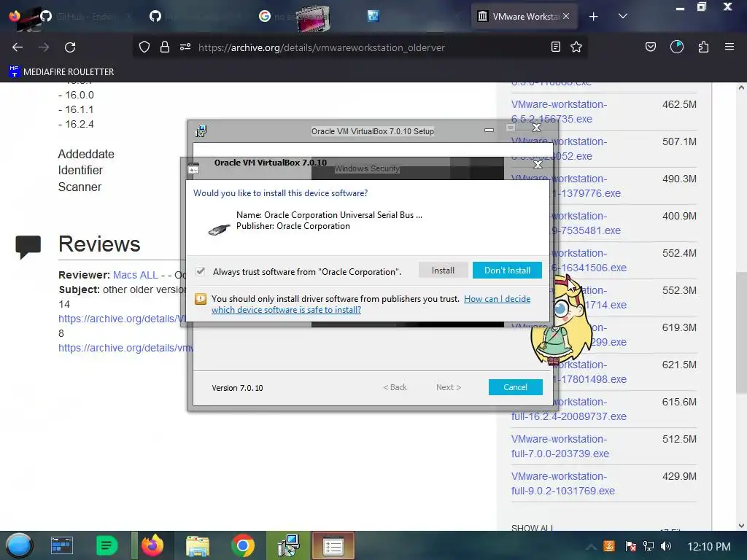
Task: Click Install in Windows Security dialog
Action: coord(443,271)
